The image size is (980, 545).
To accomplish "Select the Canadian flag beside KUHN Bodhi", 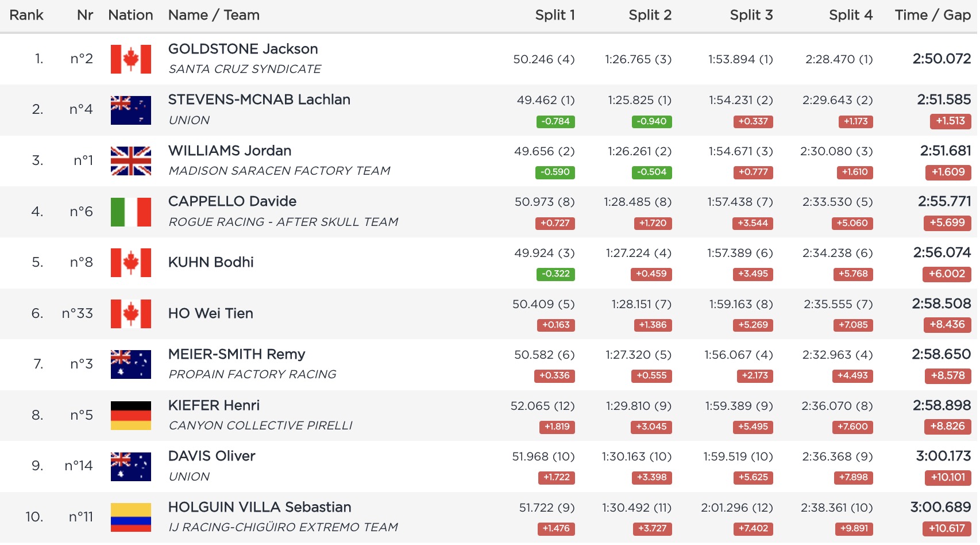I will tap(131, 263).
